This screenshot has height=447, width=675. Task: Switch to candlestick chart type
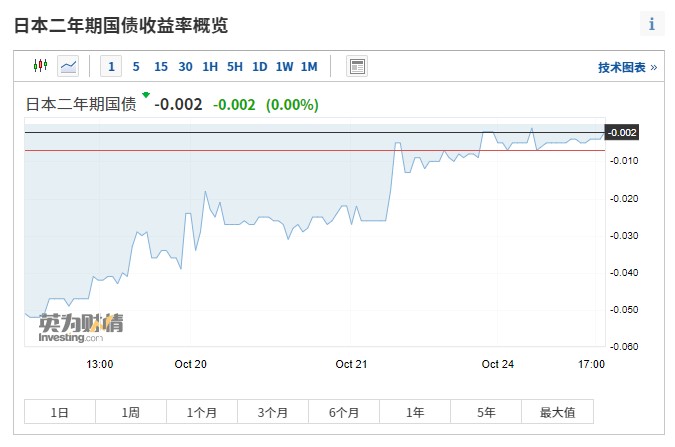coord(40,67)
